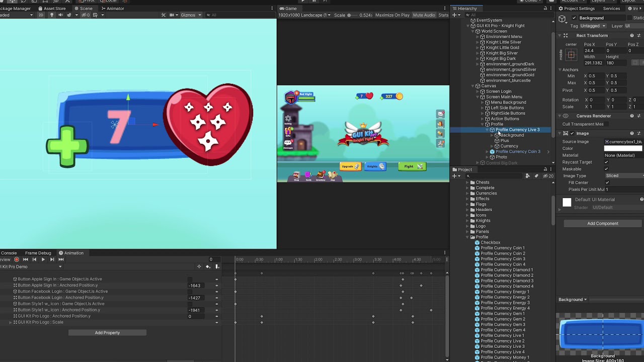Toggle Button Facebook Login Is Active checkbox
Viewport: 644px width, 362px height.
coord(190,292)
